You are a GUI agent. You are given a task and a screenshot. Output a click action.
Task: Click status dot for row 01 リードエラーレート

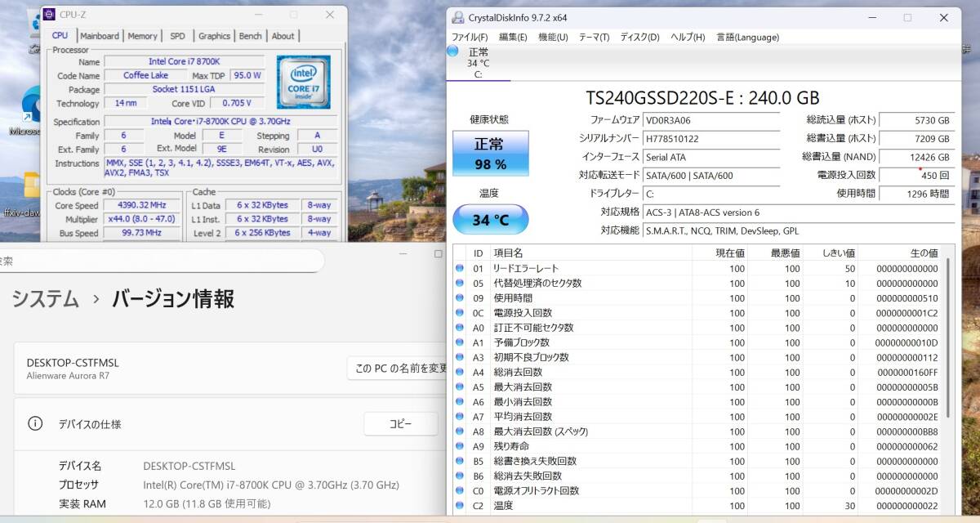tap(459, 268)
